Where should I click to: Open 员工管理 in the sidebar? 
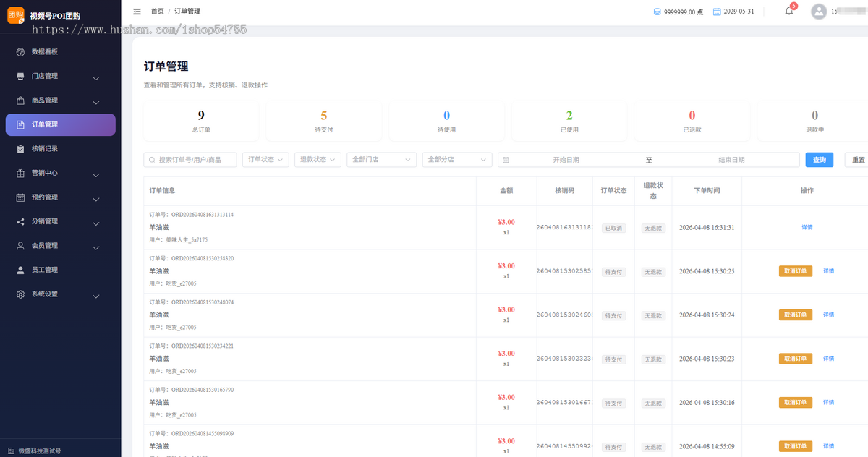[x=61, y=270]
